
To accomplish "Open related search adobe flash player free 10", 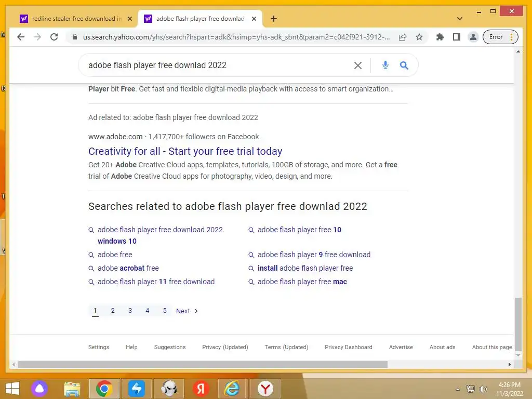I will tap(299, 230).
